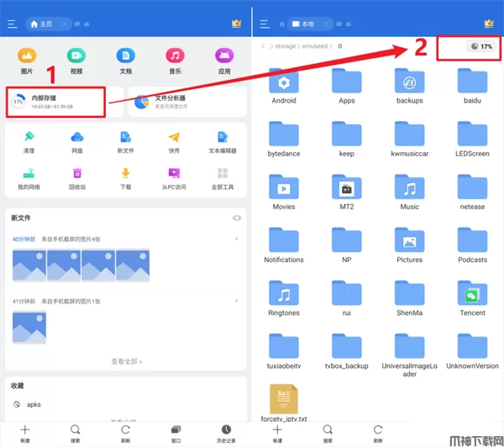Close the 主页 tab with its X
This screenshot has height=447, width=504.
(x=65, y=24)
